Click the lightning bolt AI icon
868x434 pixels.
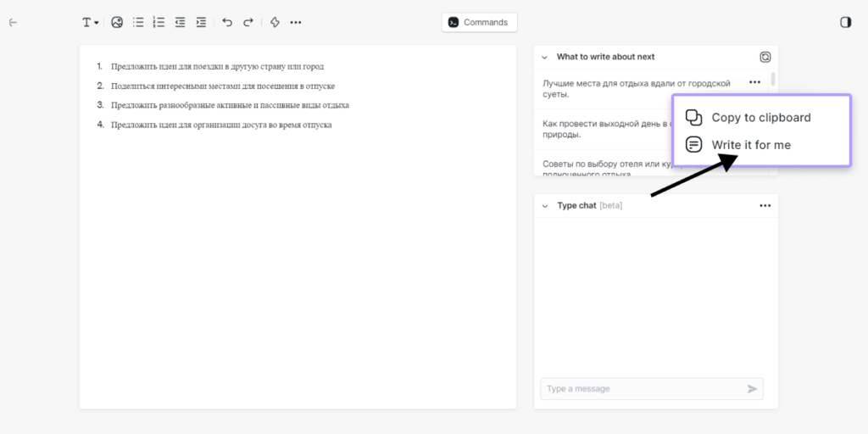[x=275, y=23]
